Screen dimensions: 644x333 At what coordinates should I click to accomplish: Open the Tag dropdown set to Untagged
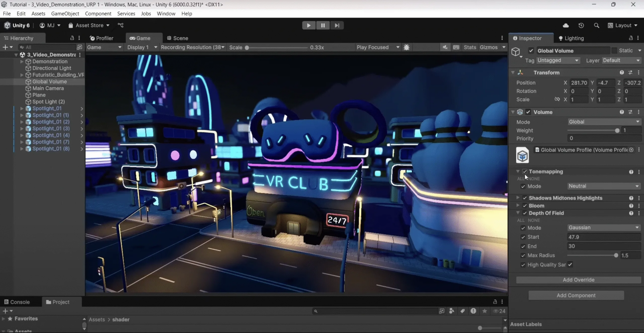[x=558, y=60]
